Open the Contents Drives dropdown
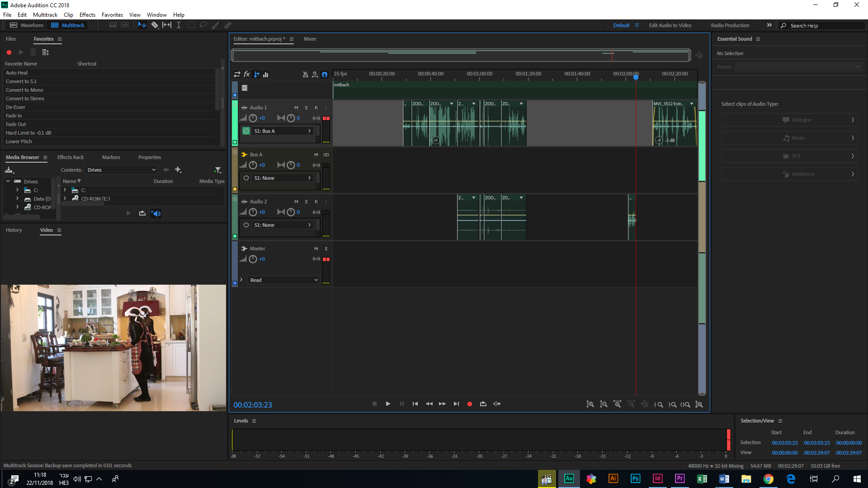 click(x=121, y=170)
